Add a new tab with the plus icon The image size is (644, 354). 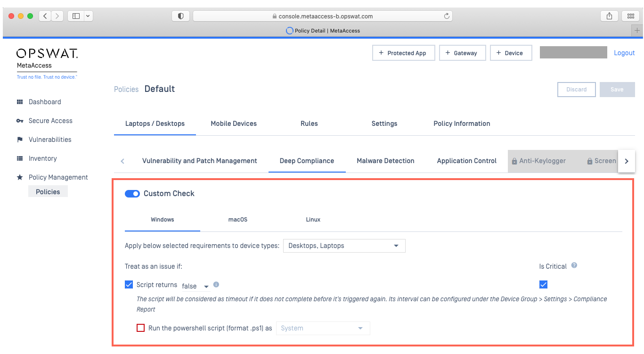(637, 31)
